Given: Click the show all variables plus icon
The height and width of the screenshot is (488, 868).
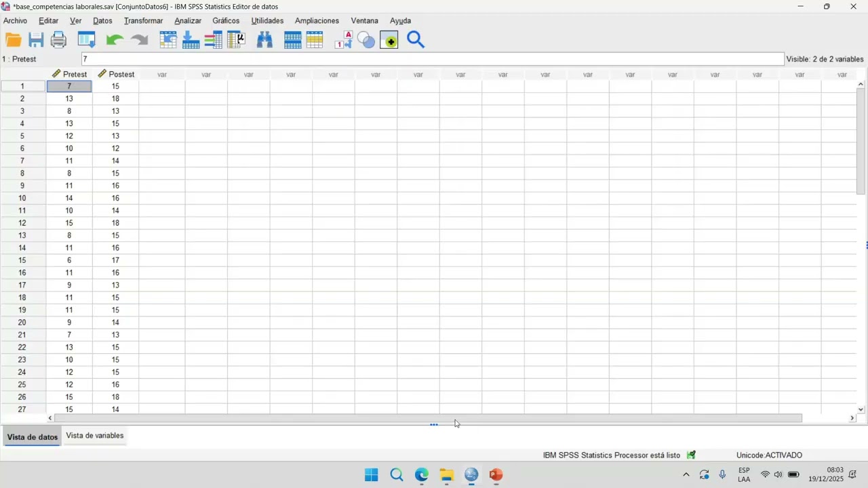Looking at the screenshot, I should (389, 40).
